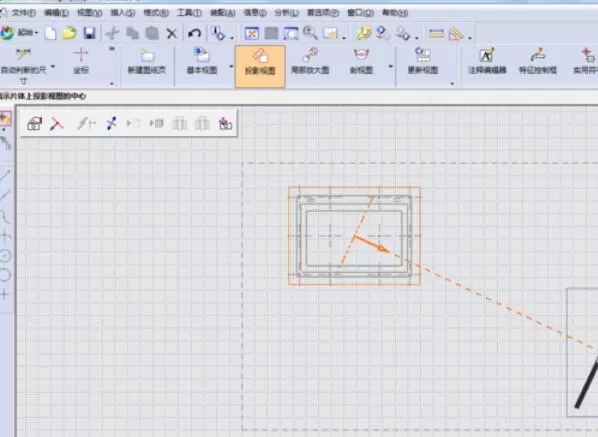Expand the arrow beside 基本视图
The height and width of the screenshot is (437, 598).
[231, 66]
